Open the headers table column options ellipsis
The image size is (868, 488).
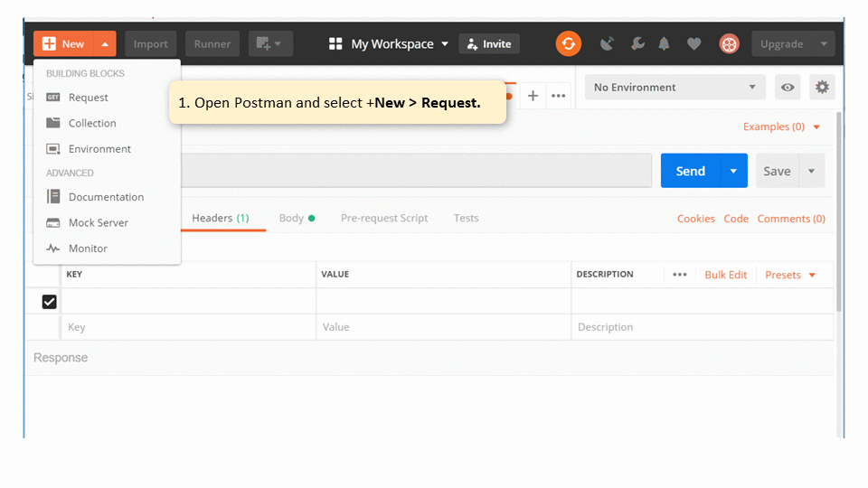(680, 275)
